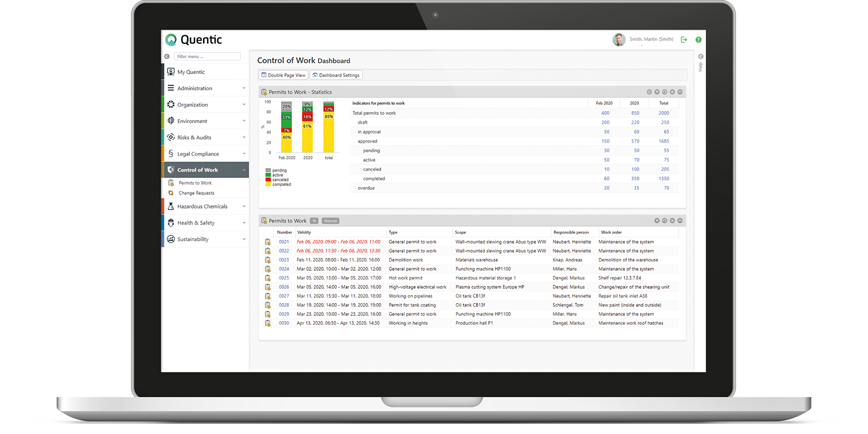Open Dashboard Settings

[x=336, y=75]
